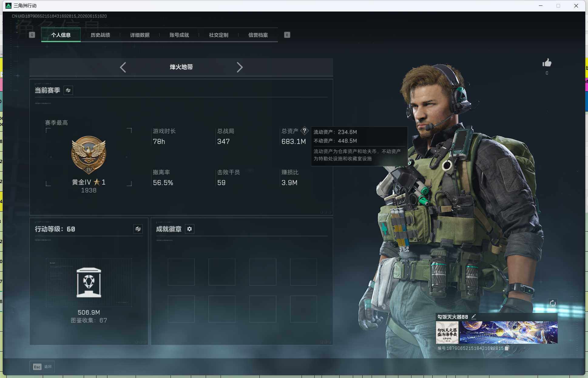Click the refresh character model icon
This screenshot has height=378, width=588.
click(553, 303)
